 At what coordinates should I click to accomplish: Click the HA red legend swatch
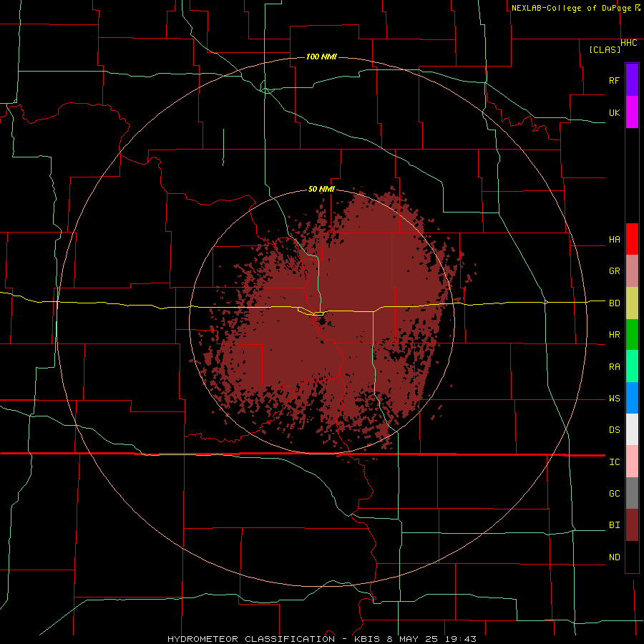click(x=632, y=239)
